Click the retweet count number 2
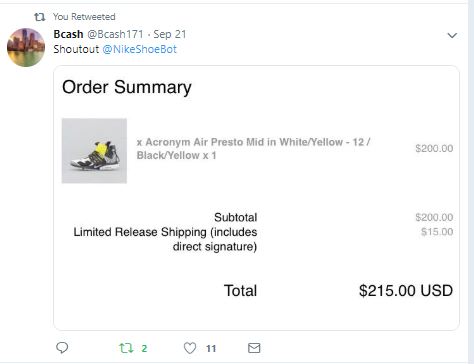The width and height of the screenshot is (474, 364). coord(144,349)
